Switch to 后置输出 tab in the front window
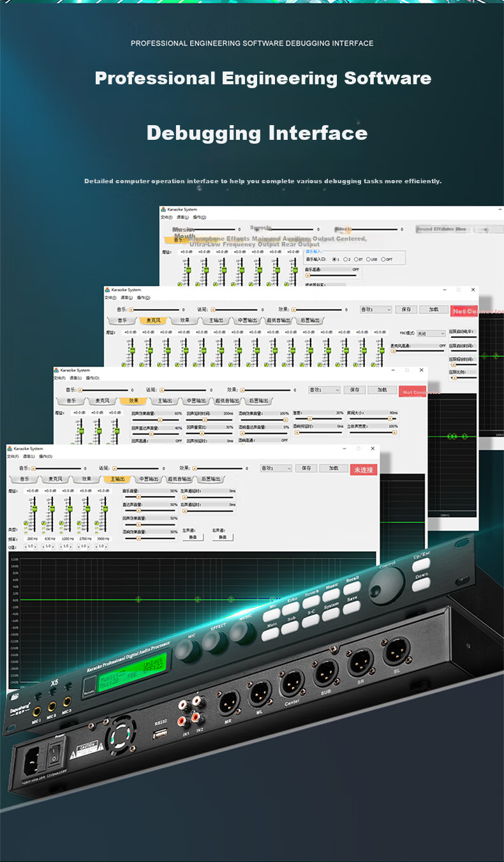 point(210,479)
